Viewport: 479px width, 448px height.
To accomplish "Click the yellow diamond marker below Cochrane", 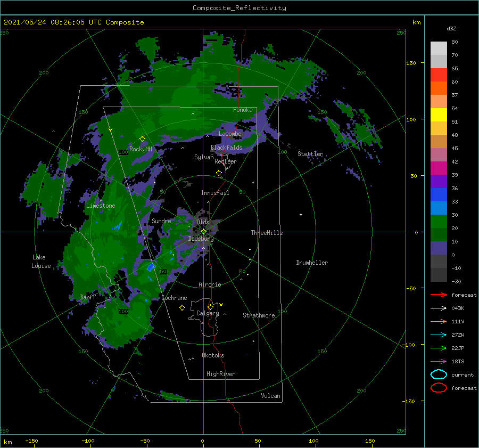I will (x=183, y=308).
